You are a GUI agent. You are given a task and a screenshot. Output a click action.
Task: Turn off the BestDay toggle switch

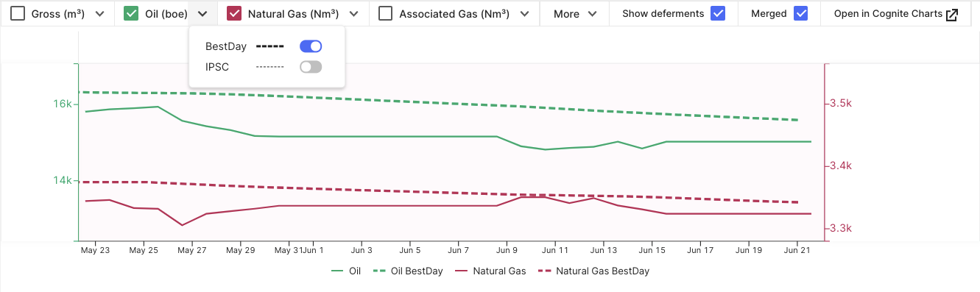311,46
